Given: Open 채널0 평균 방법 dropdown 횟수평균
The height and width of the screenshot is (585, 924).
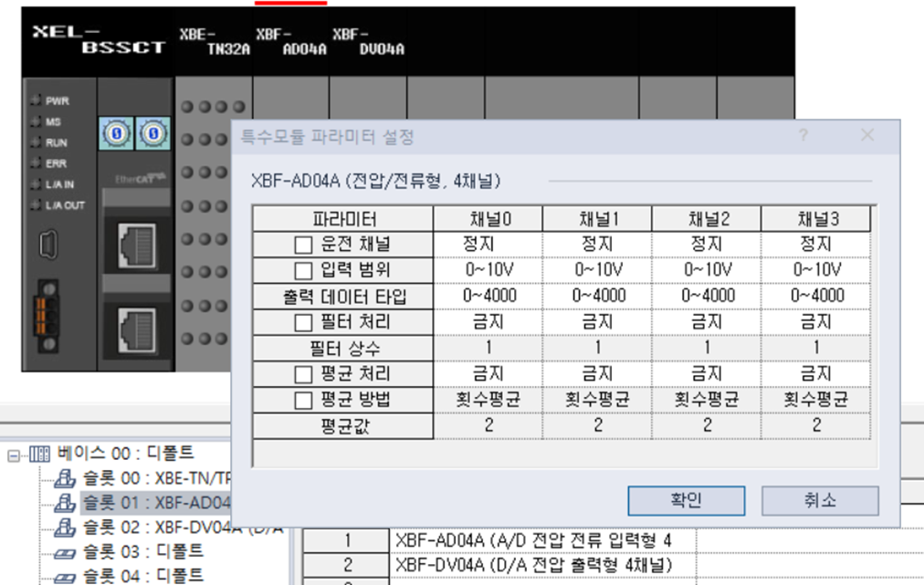Looking at the screenshot, I should (x=488, y=400).
